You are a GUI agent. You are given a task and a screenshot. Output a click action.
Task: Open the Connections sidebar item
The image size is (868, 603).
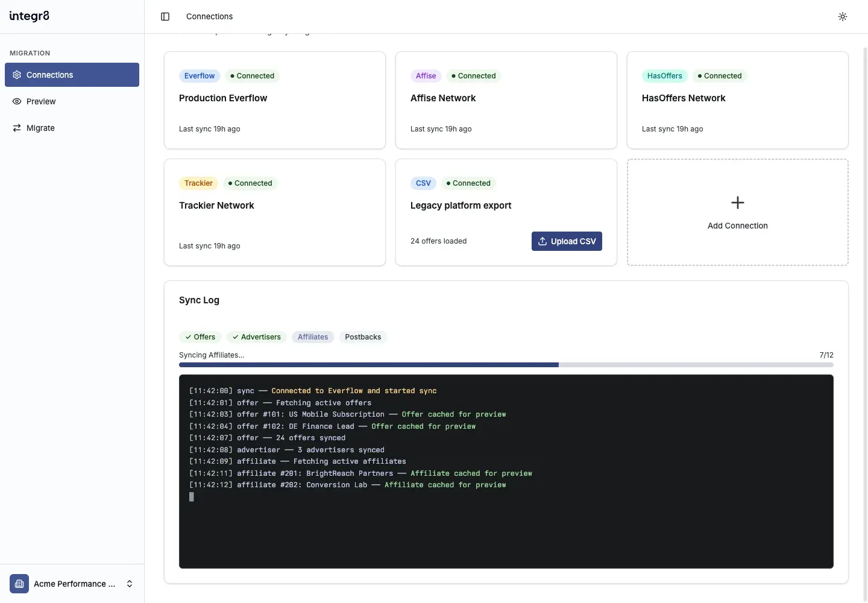coord(72,75)
